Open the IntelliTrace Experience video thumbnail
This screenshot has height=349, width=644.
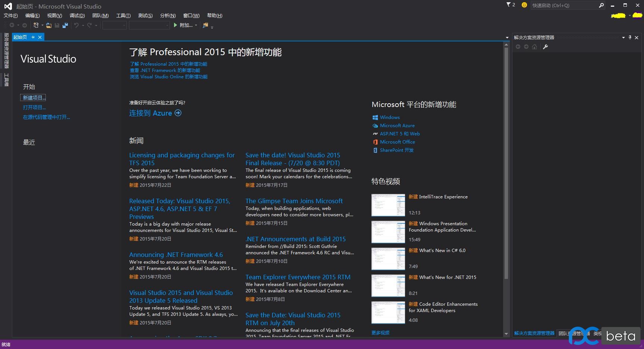tap(388, 205)
